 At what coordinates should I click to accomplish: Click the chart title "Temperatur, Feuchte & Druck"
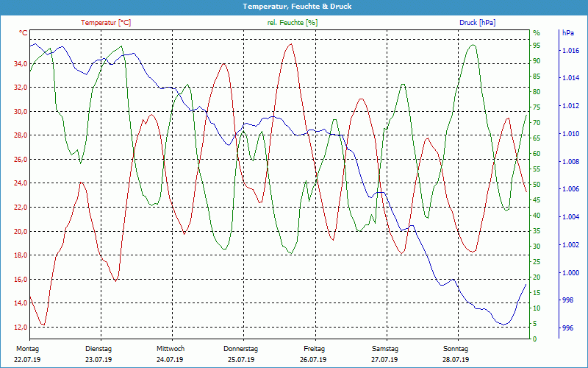[297, 7]
